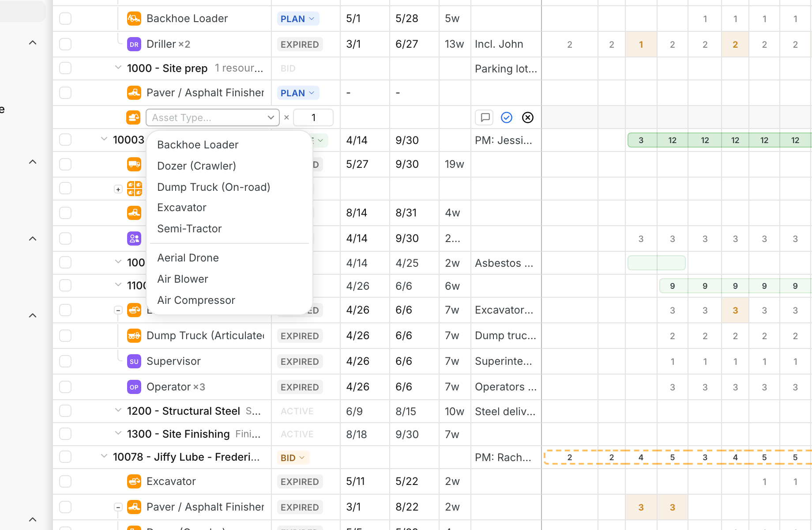
Task: Select the top Paver / Asphalt Finisher (PLAN) row checkbox
Action: pyautogui.click(x=65, y=93)
